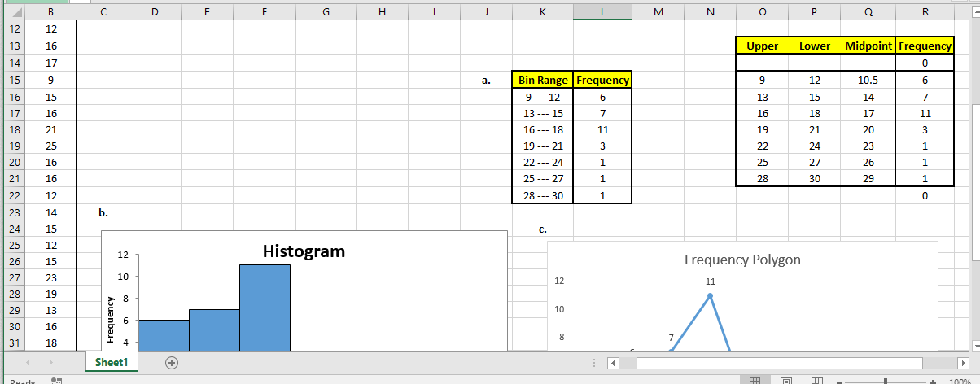Image resolution: width=980 pixels, height=384 pixels.
Task: Switch to Page Break Preview view
Action: (816, 381)
